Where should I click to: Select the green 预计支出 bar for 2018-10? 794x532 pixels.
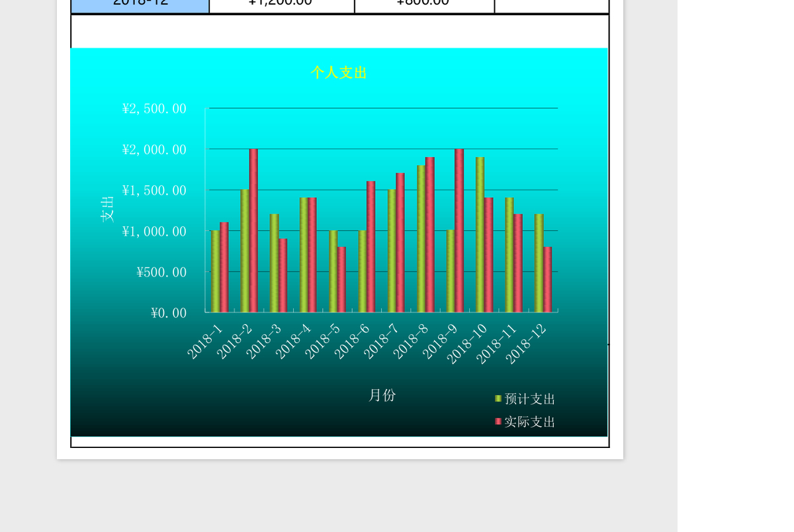point(480,235)
